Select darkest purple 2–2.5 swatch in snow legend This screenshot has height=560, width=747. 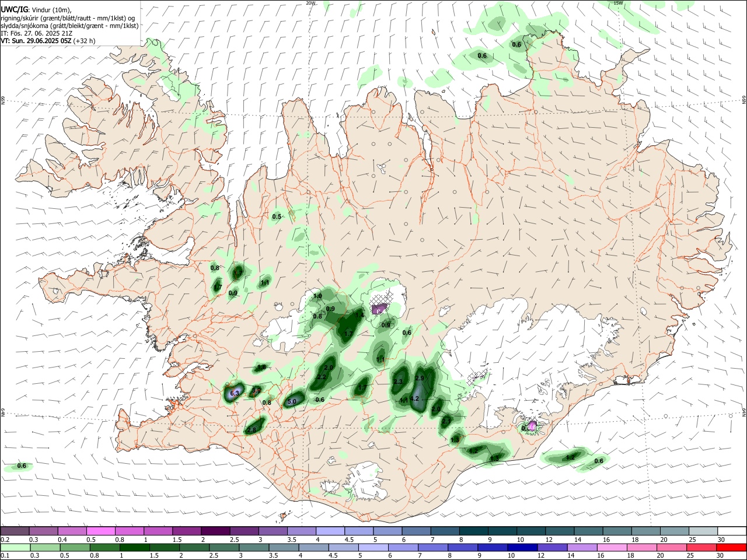click(x=215, y=531)
